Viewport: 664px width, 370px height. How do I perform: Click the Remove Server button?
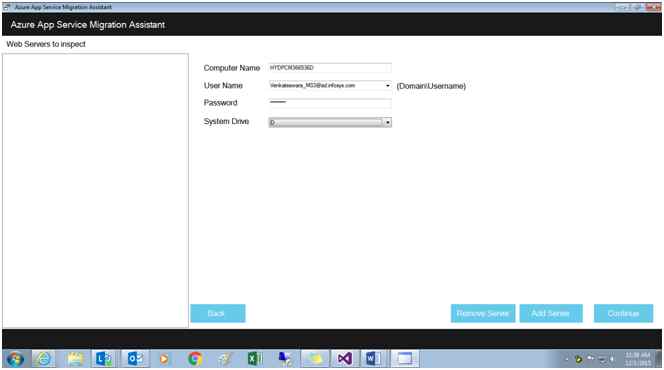pos(483,313)
